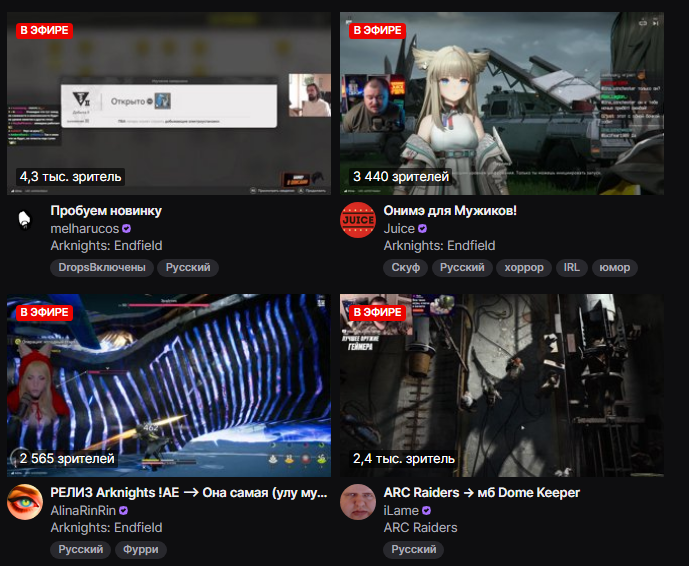Click verified badge next to AlinaRinRin
The image size is (689, 566).
pyautogui.click(x=123, y=511)
